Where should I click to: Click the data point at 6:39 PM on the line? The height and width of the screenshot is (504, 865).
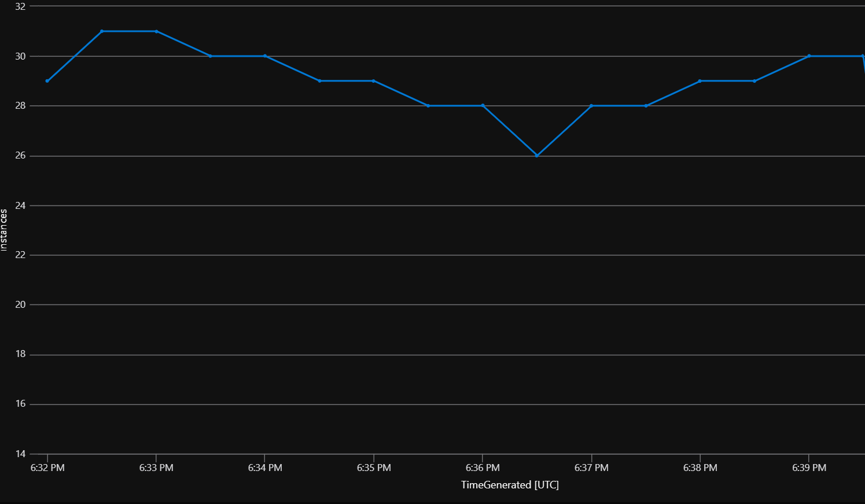tap(809, 56)
